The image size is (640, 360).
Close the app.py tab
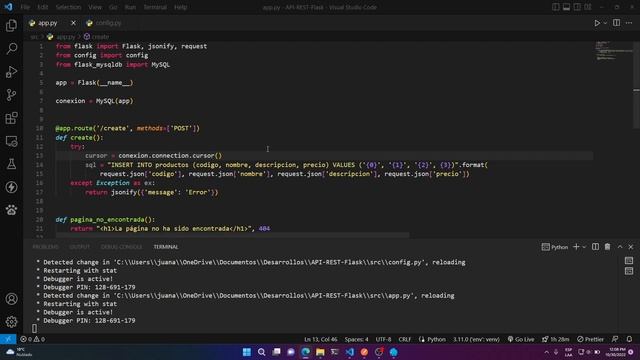coord(73,23)
